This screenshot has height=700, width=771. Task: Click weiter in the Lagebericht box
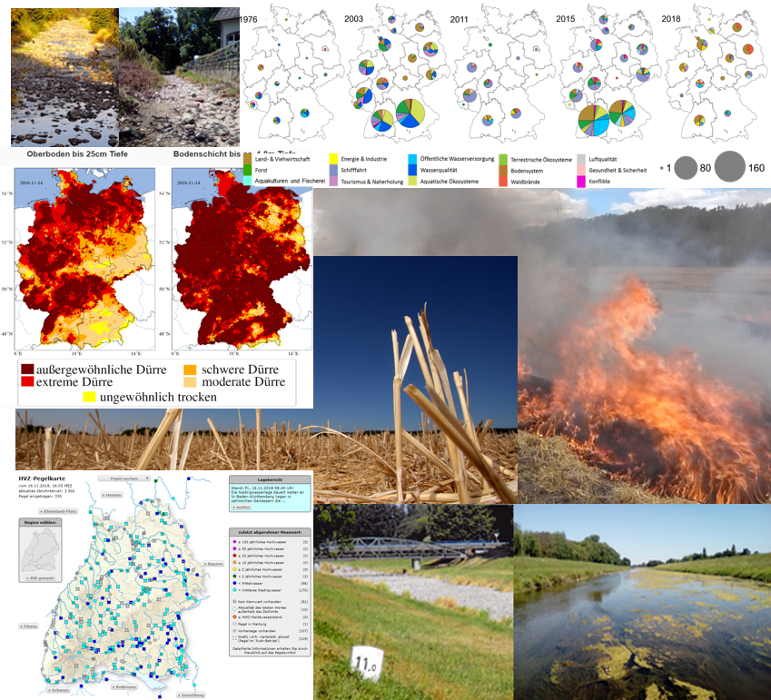pyautogui.click(x=242, y=507)
